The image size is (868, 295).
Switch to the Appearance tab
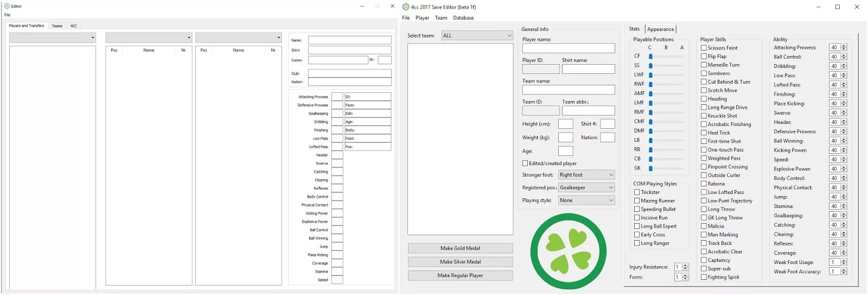point(661,29)
